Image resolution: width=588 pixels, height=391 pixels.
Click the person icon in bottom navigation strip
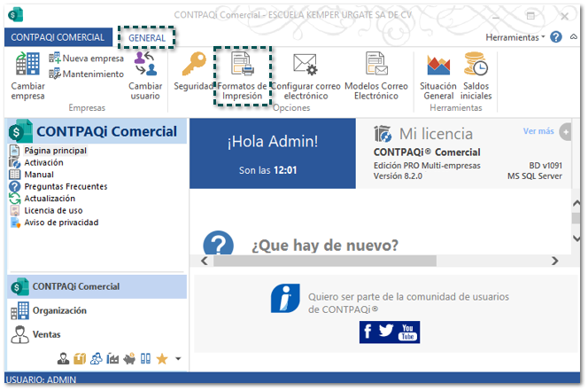point(63,359)
